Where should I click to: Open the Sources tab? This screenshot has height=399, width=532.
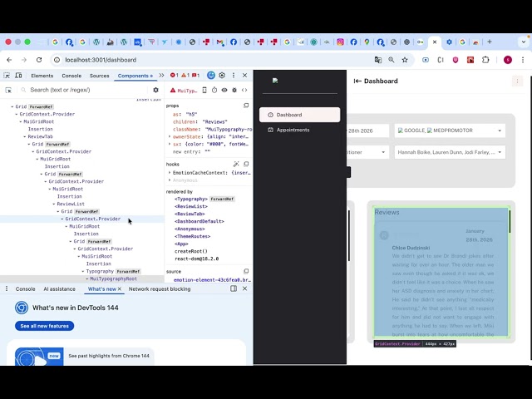tap(100, 76)
